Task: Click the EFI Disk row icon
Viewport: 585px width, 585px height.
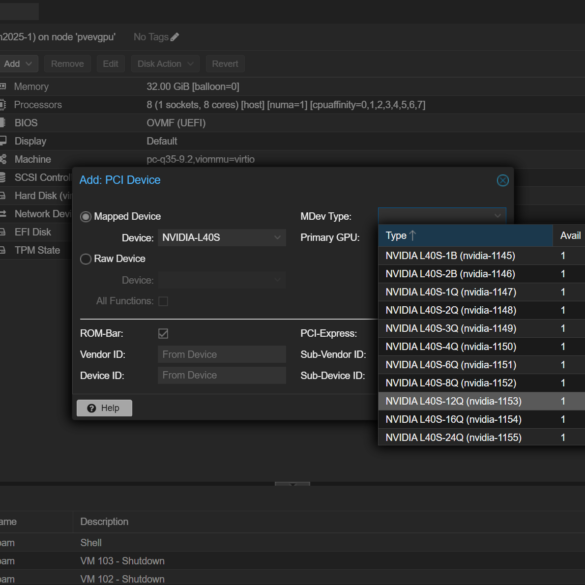Action: pyautogui.click(x=3, y=232)
